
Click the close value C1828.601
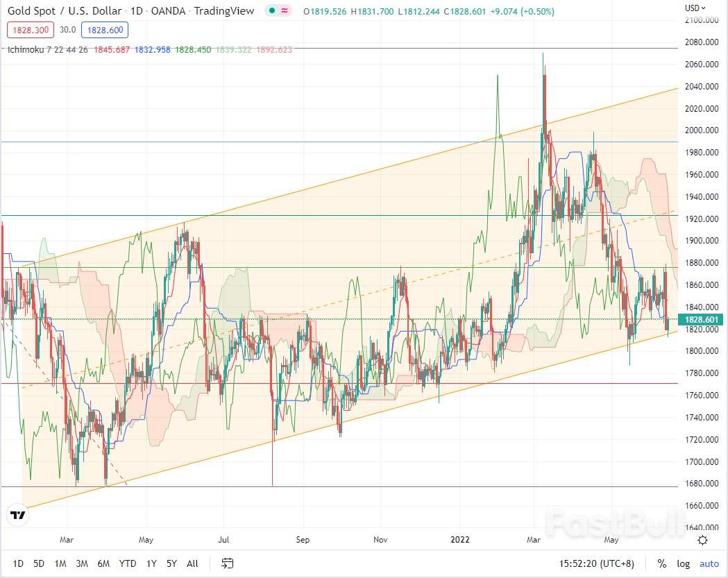tap(464, 12)
